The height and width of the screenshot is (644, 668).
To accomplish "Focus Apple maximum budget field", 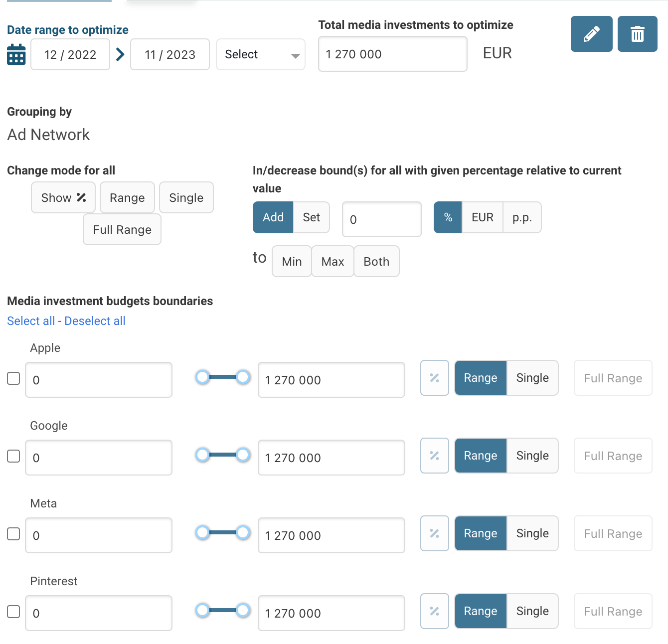I will (332, 380).
